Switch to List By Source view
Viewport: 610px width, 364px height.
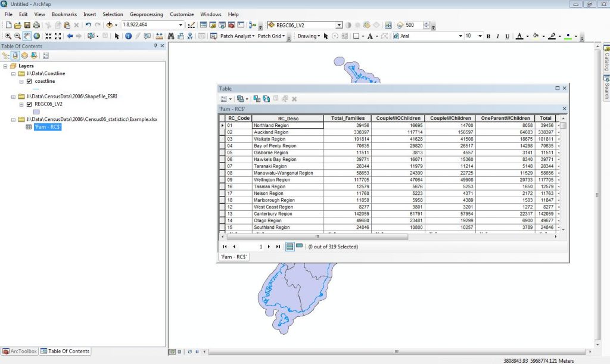coord(15,55)
